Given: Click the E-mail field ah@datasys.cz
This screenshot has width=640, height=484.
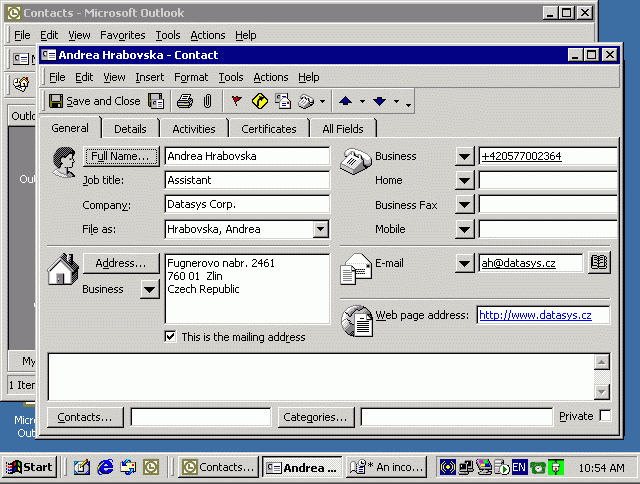Looking at the screenshot, I should point(531,263).
